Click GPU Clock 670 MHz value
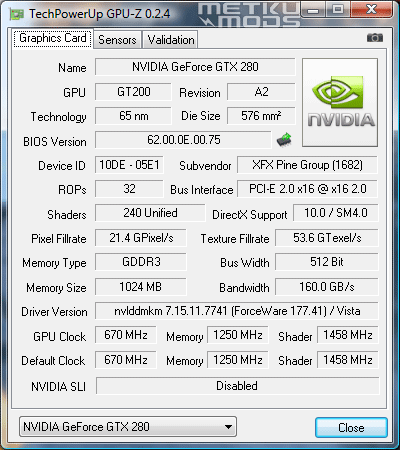Image resolution: width=400 pixels, height=450 pixels. point(126,335)
